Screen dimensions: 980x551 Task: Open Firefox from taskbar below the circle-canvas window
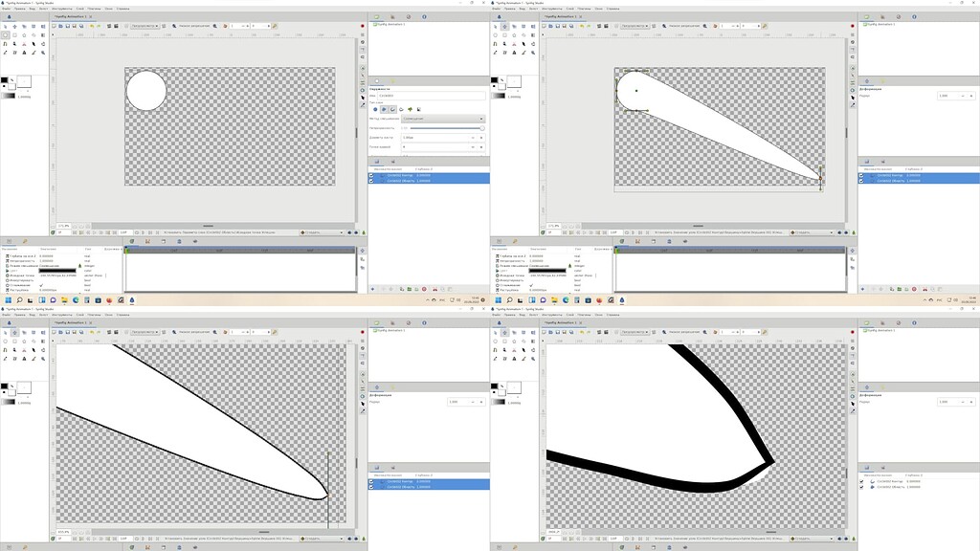click(109, 299)
